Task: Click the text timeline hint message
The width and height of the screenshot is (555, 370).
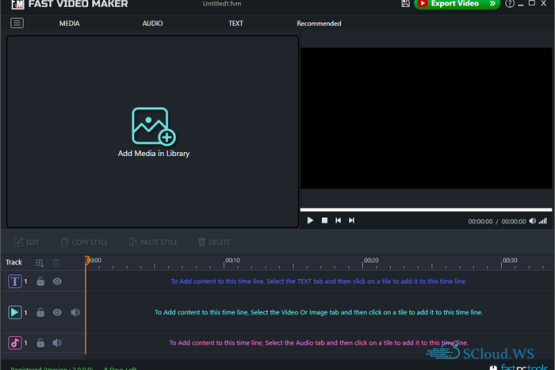Action: pos(319,281)
